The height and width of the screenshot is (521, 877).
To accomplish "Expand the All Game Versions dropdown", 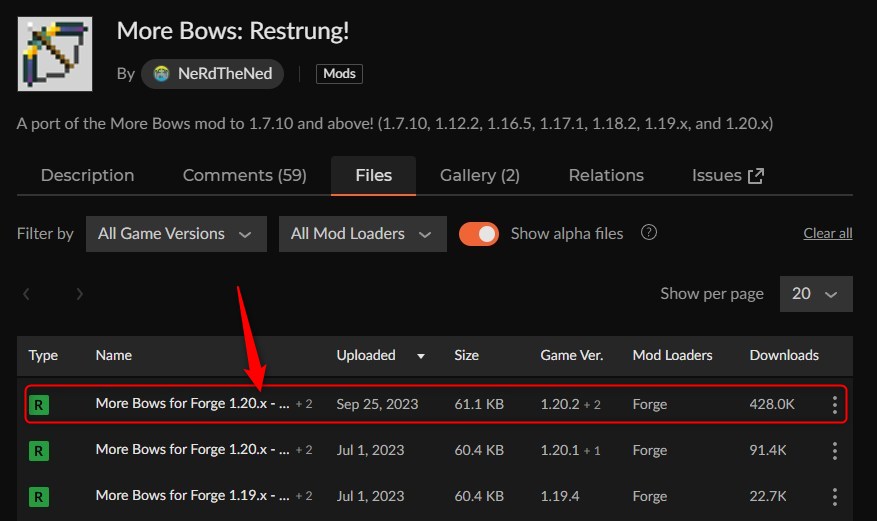I will point(176,234).
